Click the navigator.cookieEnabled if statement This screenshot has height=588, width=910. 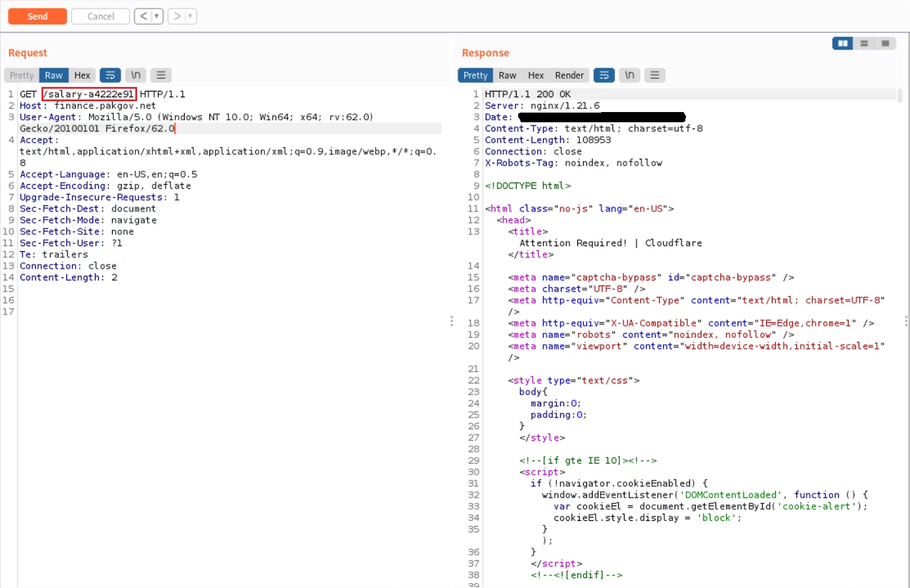pyautogui.click(x=619, y=483)
